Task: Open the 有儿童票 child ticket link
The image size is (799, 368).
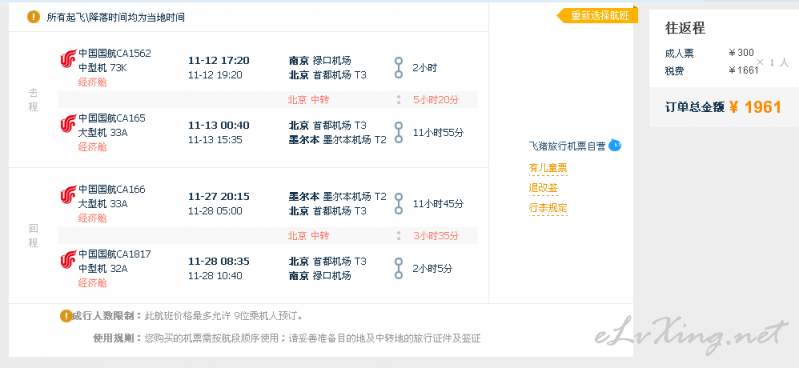Action: [548, 168]
